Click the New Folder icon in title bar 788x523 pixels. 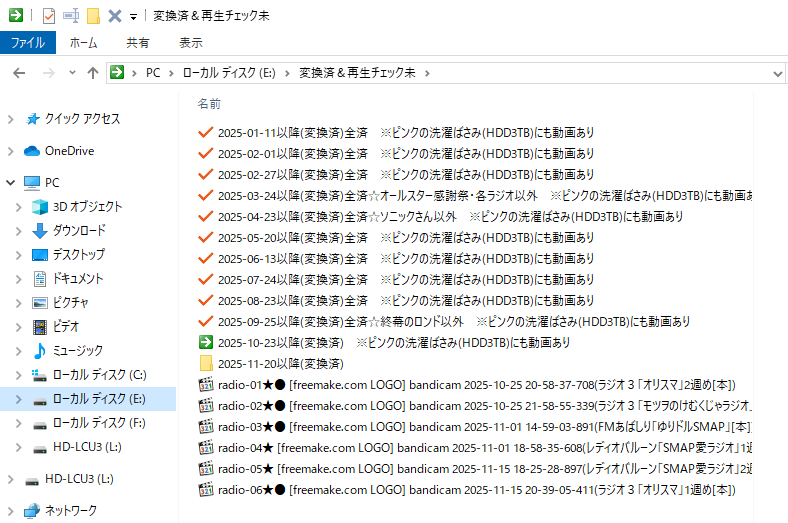click(x=93, y=15)
